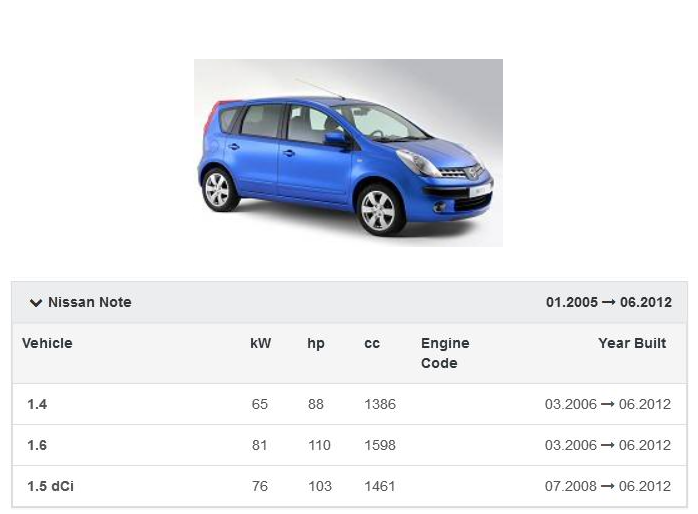
Task: Collapse the Nissan Note chevron arrow
Action: [36, 303]
